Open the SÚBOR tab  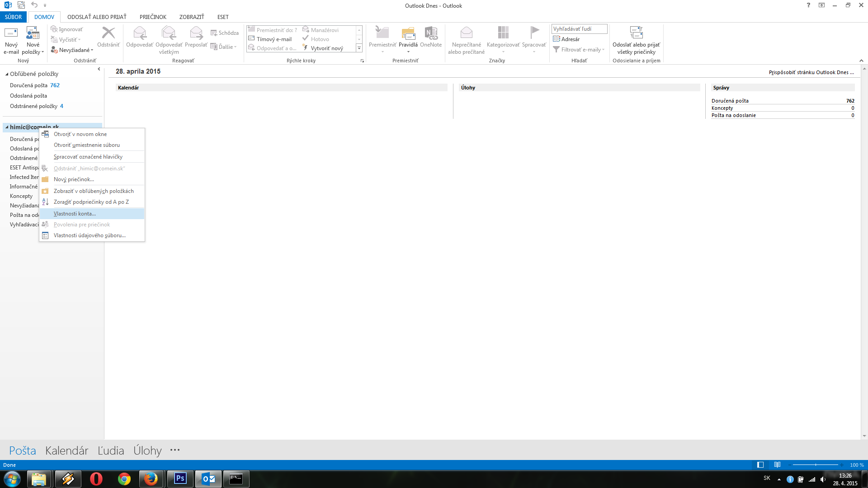tap(13, 17)
